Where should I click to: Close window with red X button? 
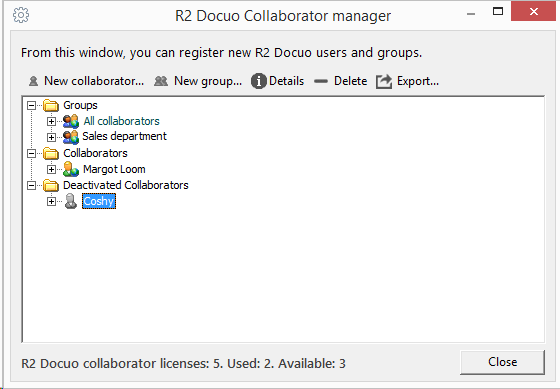[534, 11]
